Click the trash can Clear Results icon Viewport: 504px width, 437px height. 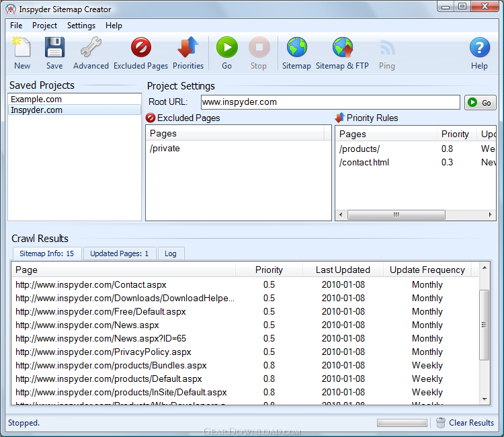click(441, 422)
